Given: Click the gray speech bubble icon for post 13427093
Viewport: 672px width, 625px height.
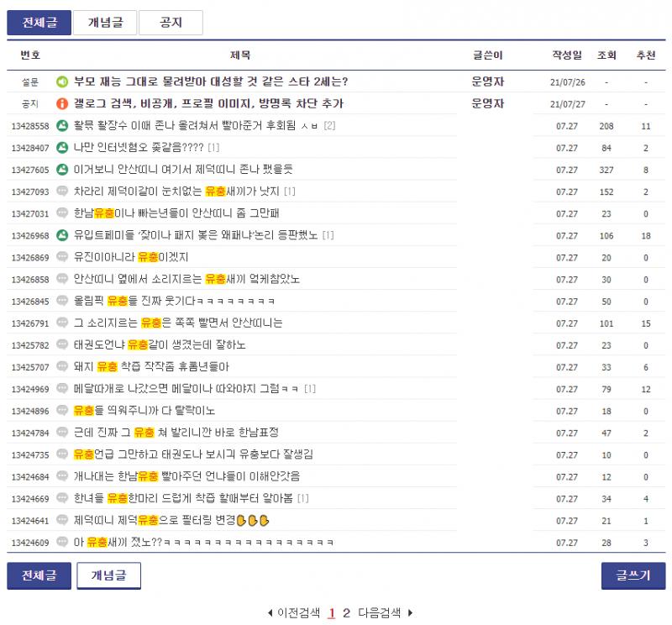Looking at the screenshot, I should [x=62, y=192].
